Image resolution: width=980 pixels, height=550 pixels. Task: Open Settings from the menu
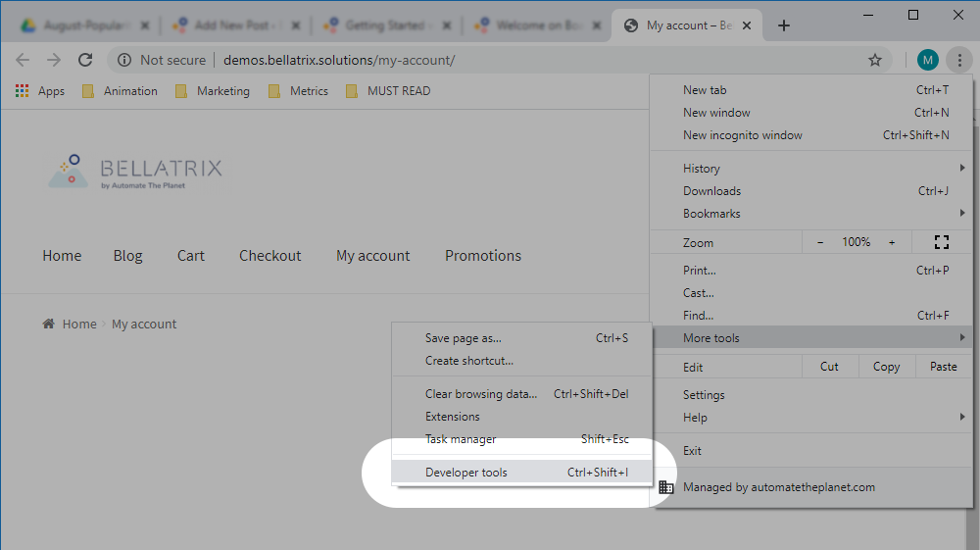pos(811,394)
